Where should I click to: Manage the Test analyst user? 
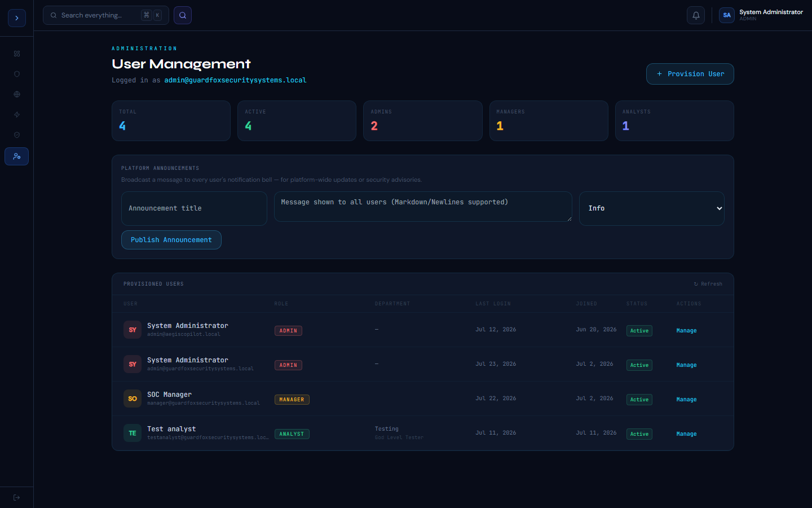click(x=686, y=434)
